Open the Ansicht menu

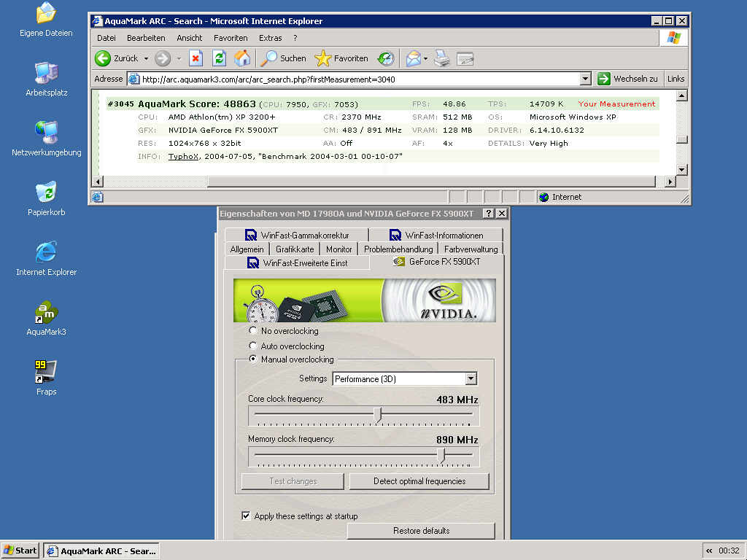click(x=189, y=38)
